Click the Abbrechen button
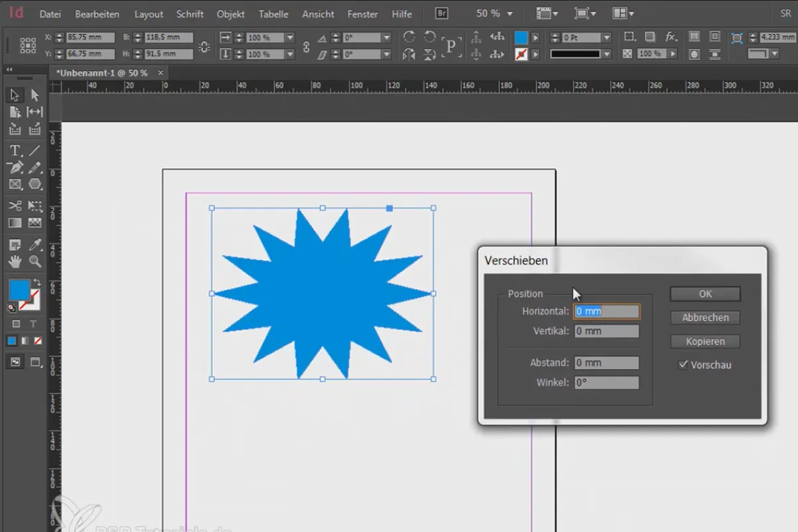798x532 pixels. (706, 318)
